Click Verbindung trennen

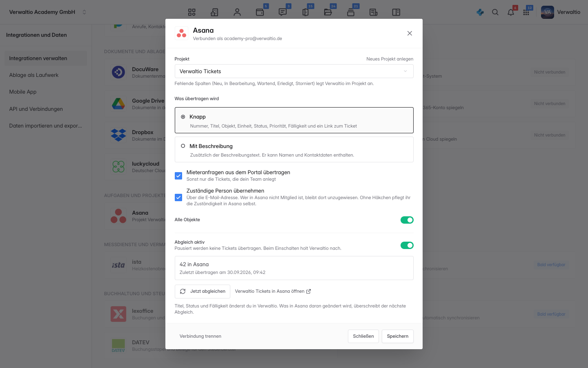(200, 336)
